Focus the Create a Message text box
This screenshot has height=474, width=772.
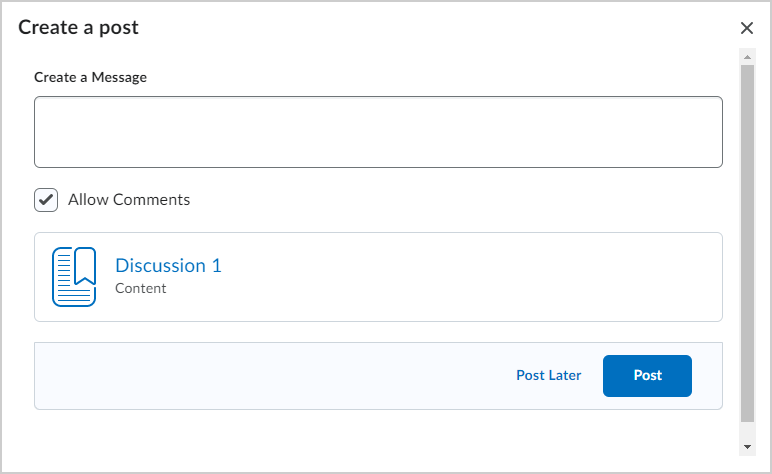tap(378, 132)
